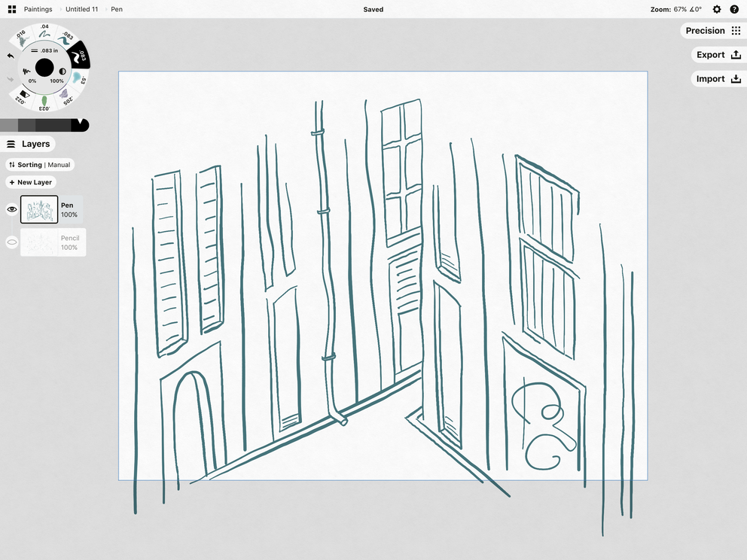Screen dimensions: 747x560
Task: Tap the Pen layer thumbnail
Action: click(x=39, y=208)
